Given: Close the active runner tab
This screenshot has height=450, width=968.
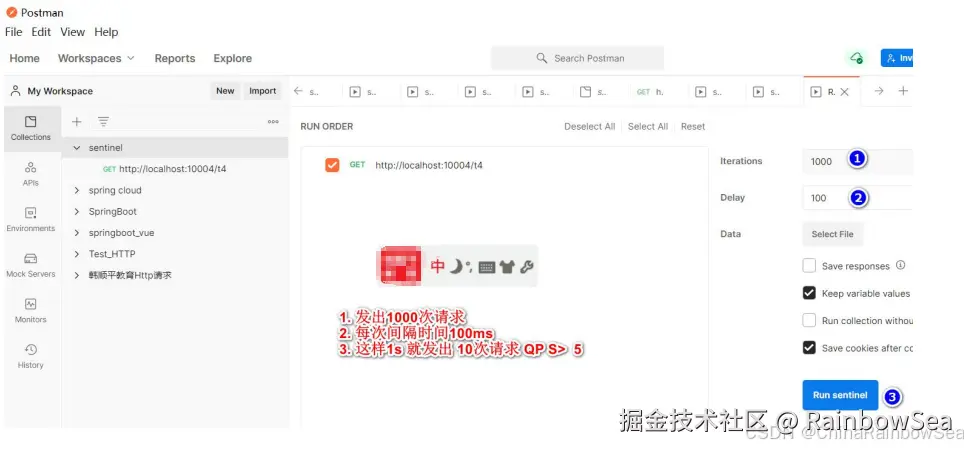Looking at the screenshot, I should (845, 92).
